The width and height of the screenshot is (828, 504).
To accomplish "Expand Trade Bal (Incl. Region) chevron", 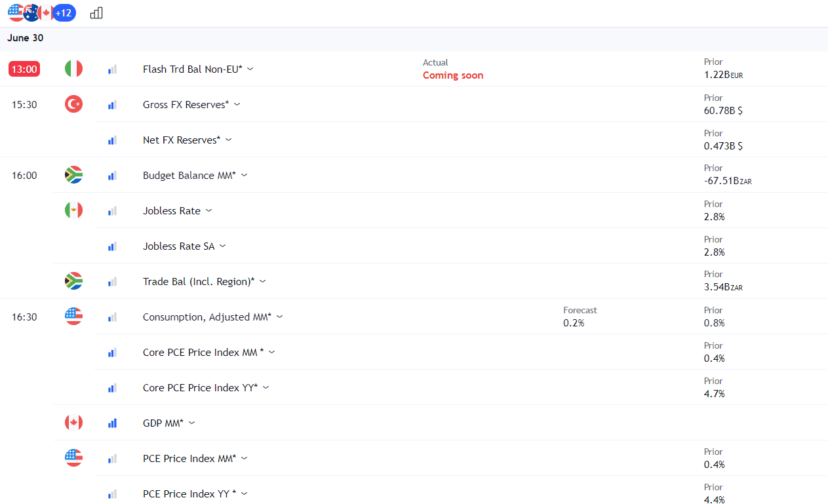I will (x=263, y=281).
